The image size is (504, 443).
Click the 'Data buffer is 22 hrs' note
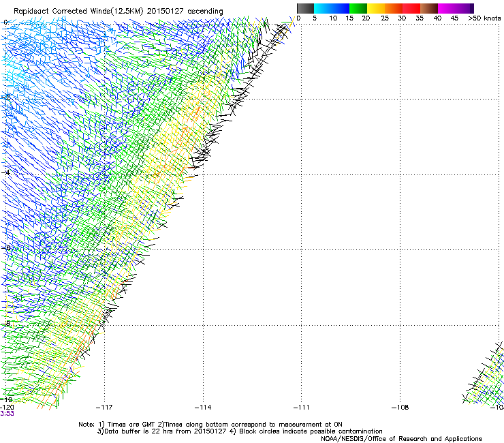click(240, 431)
